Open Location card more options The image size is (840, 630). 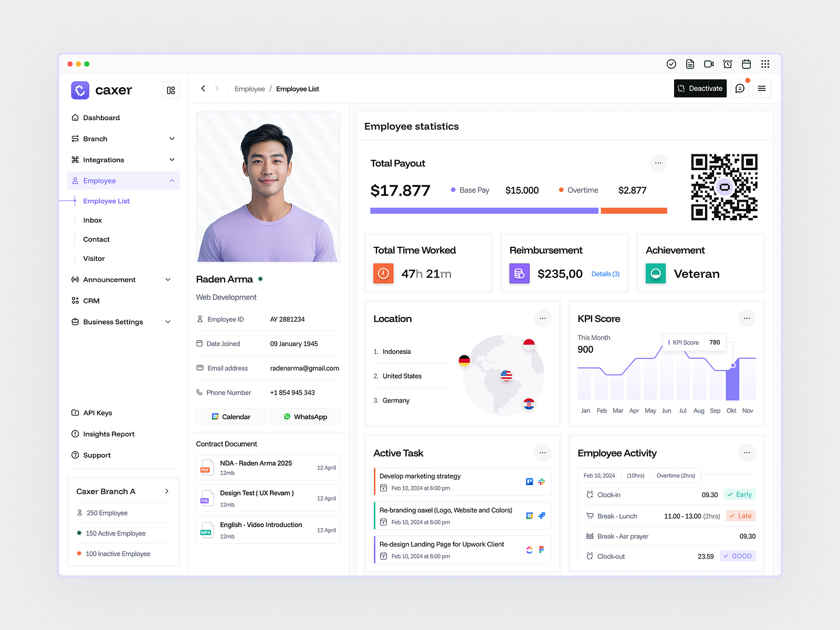(x=542, y=318)
